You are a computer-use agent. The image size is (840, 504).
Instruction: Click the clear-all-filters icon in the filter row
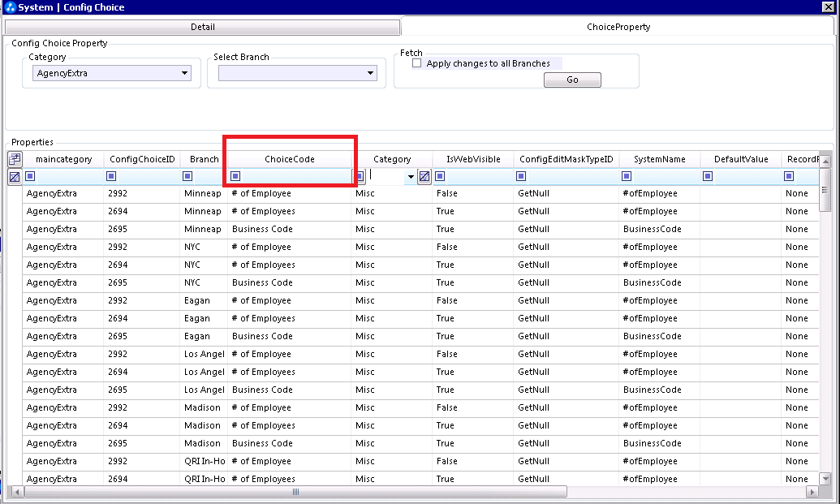[x=15, y=176]
